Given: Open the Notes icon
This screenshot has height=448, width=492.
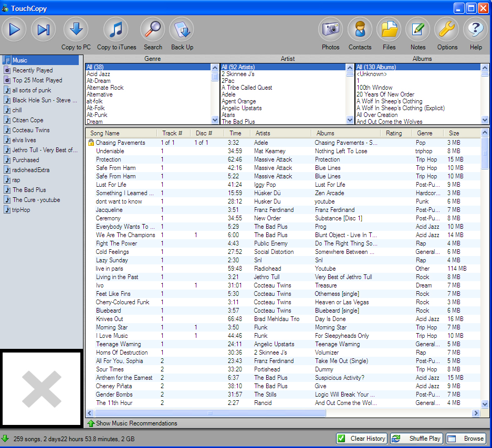Looking at the screenshot, I should coord(418,30).
